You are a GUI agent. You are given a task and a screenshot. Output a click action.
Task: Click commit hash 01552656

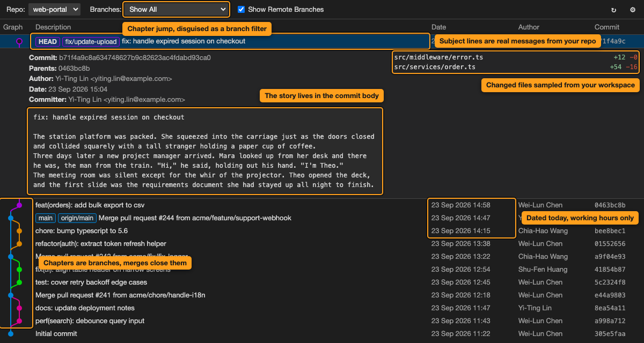(x=610, y=244)
